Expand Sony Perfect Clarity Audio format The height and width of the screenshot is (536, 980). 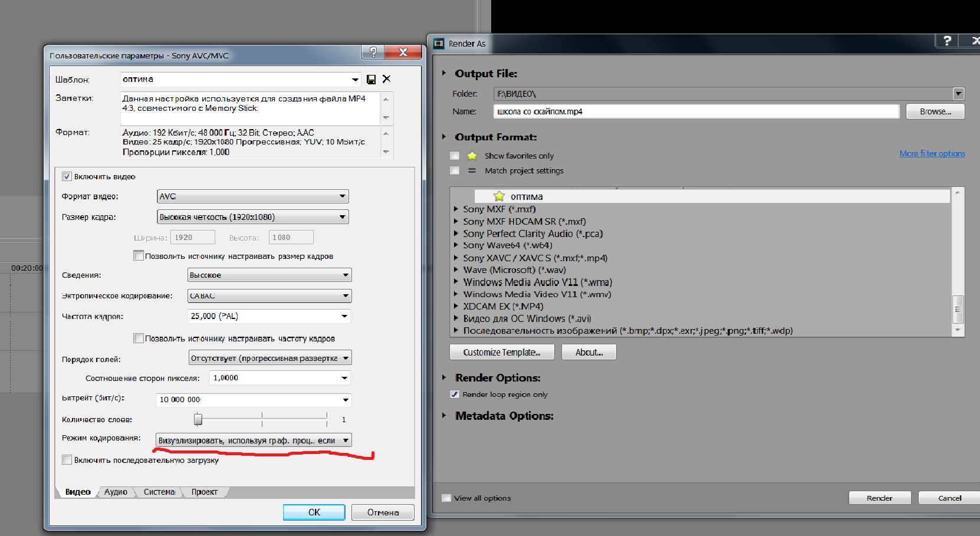[x=456, y=234]
